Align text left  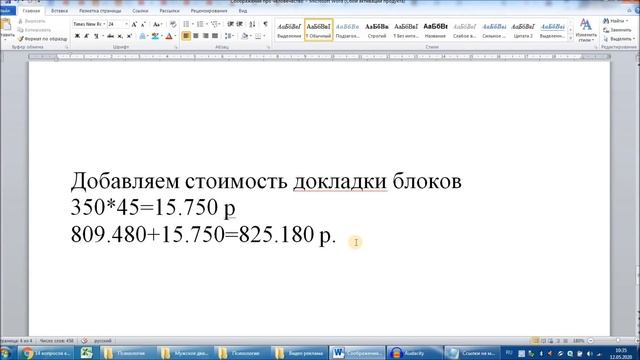[186, 36]
